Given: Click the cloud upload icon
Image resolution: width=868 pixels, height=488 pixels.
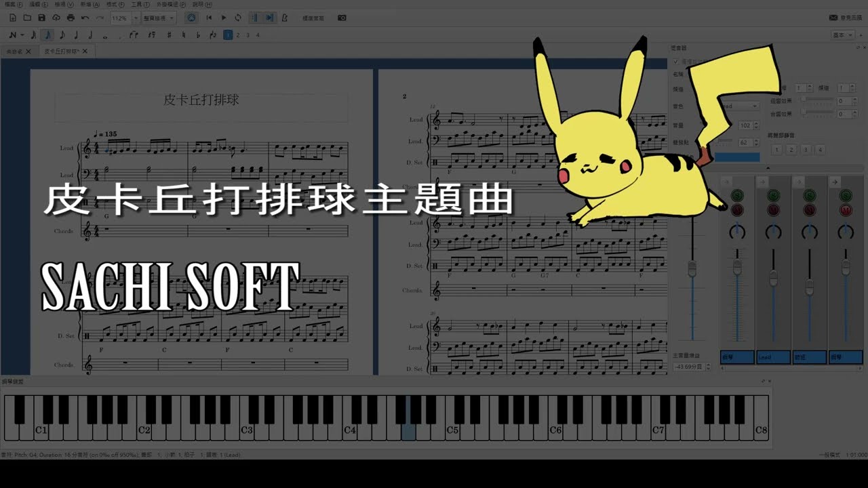Looking at the screenshot, I should (56, 18).
